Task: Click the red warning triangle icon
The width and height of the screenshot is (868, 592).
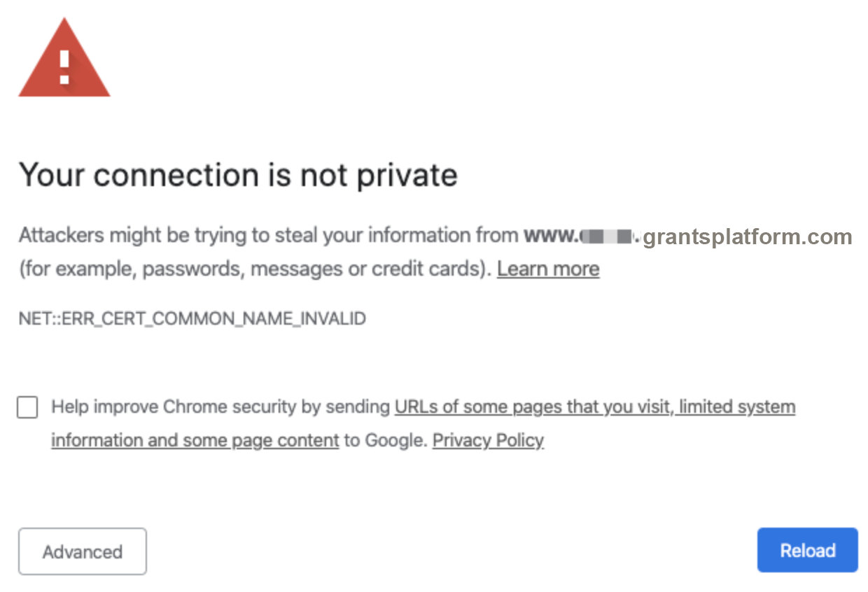Action: tap(64, 58)
